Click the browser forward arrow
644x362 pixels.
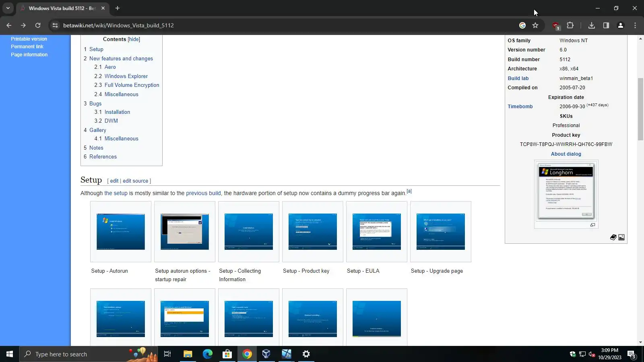pyautogui.click(x=23, y=25)
